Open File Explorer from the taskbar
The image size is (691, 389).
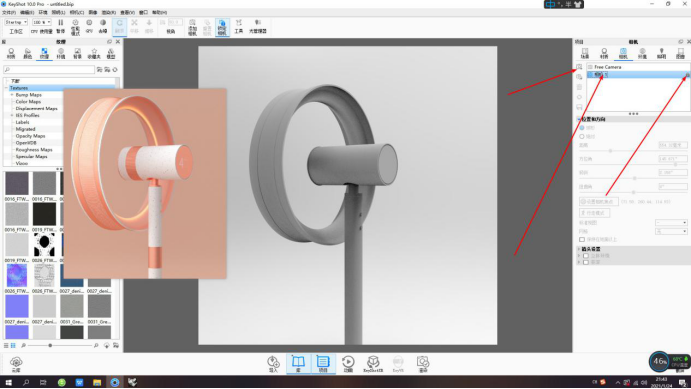pos(97,382)
